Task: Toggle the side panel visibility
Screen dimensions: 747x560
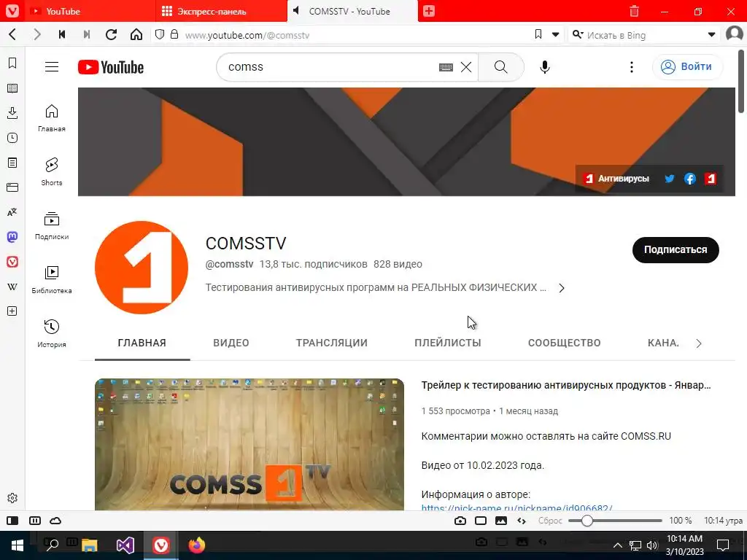Action: click(x=12, y=521)
